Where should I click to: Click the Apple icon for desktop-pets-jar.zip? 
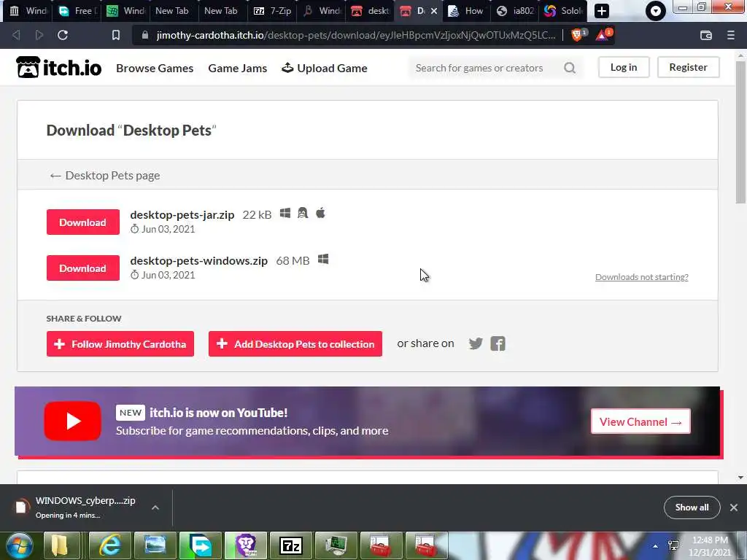click(x=321, y=212)
